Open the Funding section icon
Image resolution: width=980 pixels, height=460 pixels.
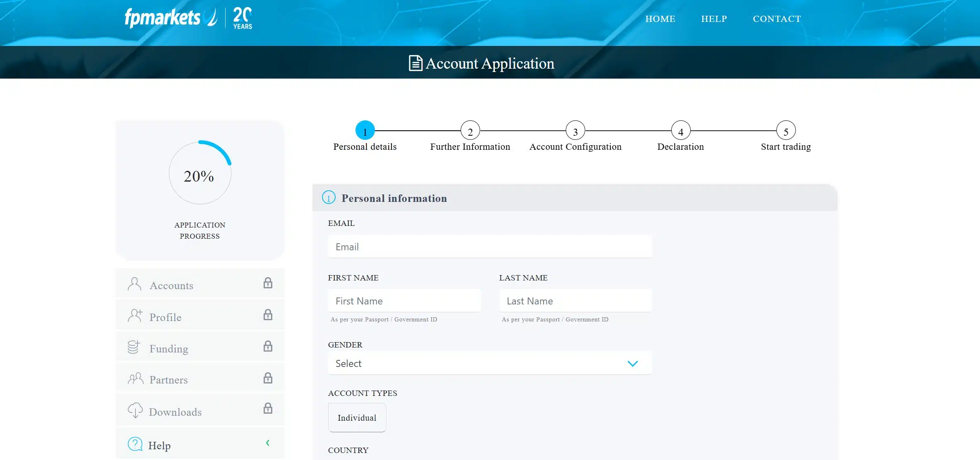coord(134,347)
